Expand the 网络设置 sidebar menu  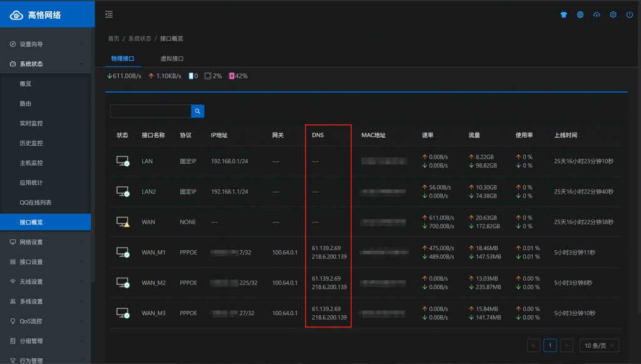click(45, 242)
